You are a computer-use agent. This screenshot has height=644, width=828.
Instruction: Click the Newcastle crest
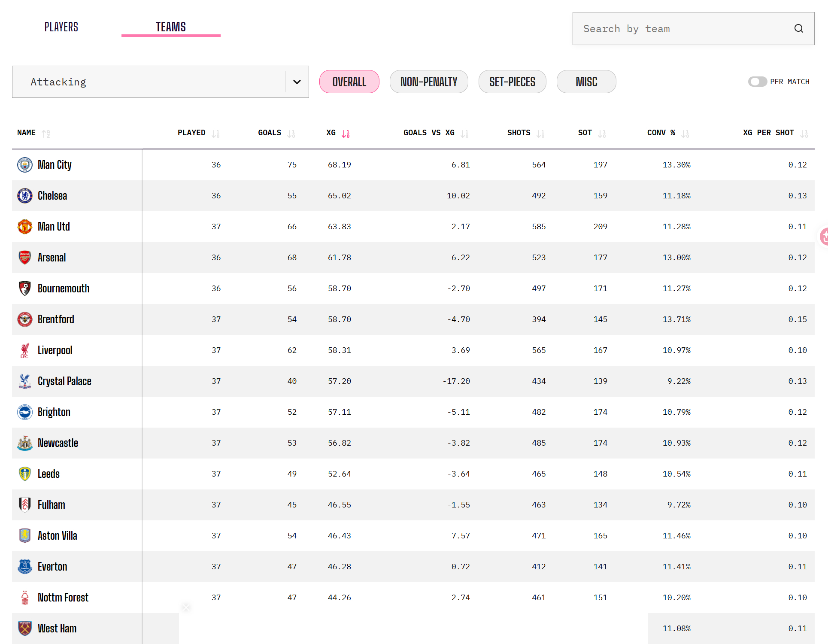25,443
